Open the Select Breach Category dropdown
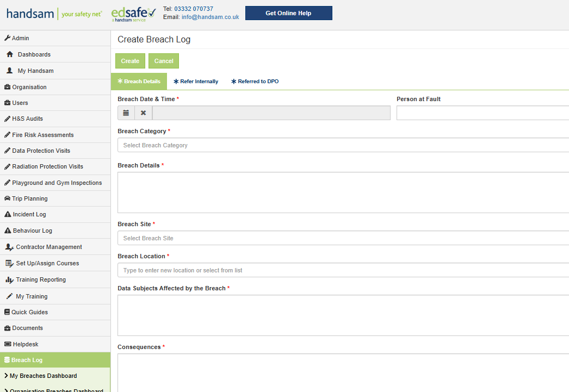This screenshot has height=392, width=569. click(x=343, y=145)
